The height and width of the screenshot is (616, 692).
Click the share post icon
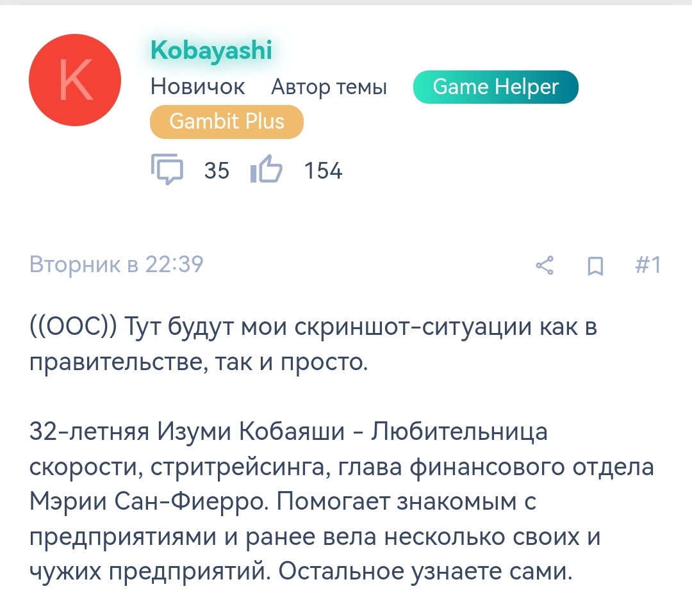coord(545,265)
